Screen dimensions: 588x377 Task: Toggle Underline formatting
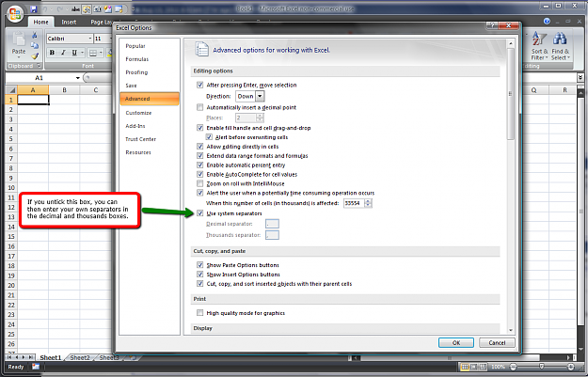(74, 53)
